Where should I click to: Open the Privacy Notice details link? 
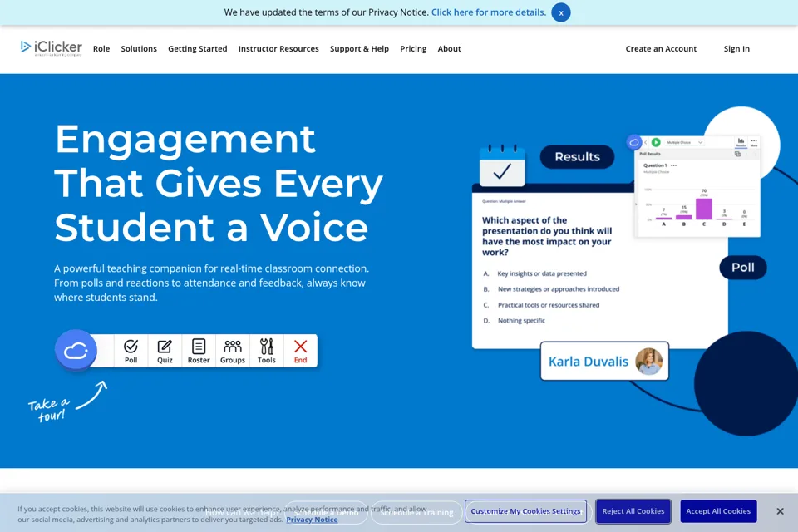[x=489, y=12]
